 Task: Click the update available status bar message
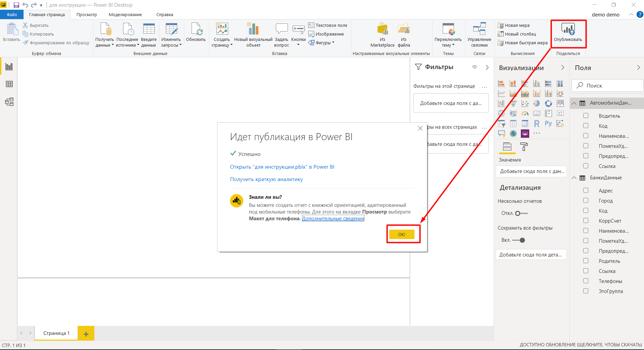coord(581,345)
